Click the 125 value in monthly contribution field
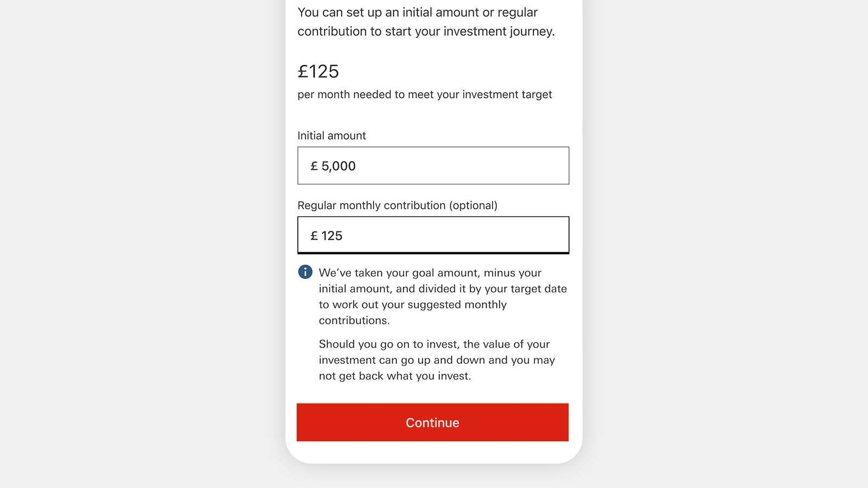Viewport: 868px width, 488px height. pos(331,236)
